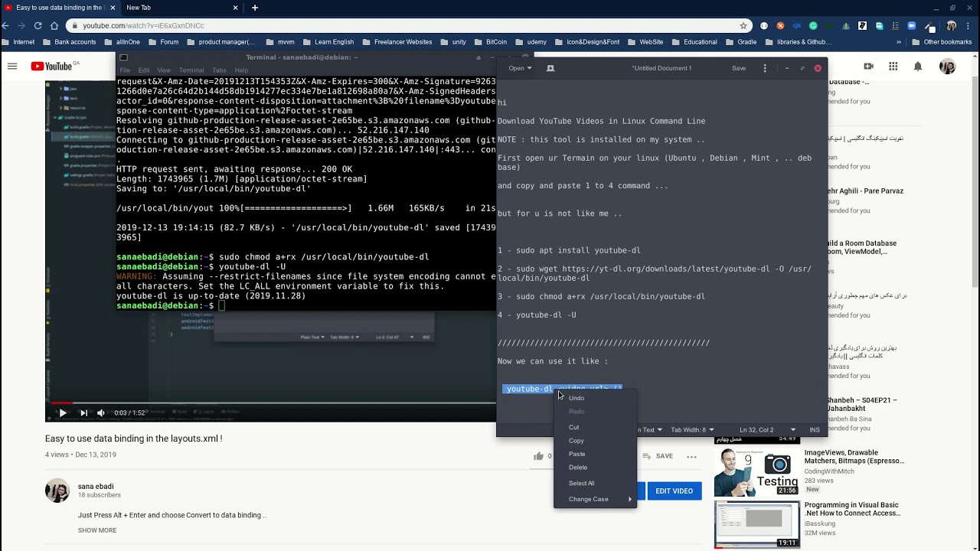The image size is (980, 551).
Task: Open the Espresso Testing video thumbnail
Action: click(757, 471)
